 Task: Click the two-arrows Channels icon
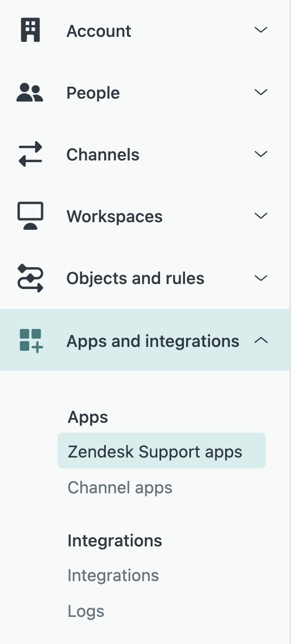pyautogui.click(x=30, y=154)
